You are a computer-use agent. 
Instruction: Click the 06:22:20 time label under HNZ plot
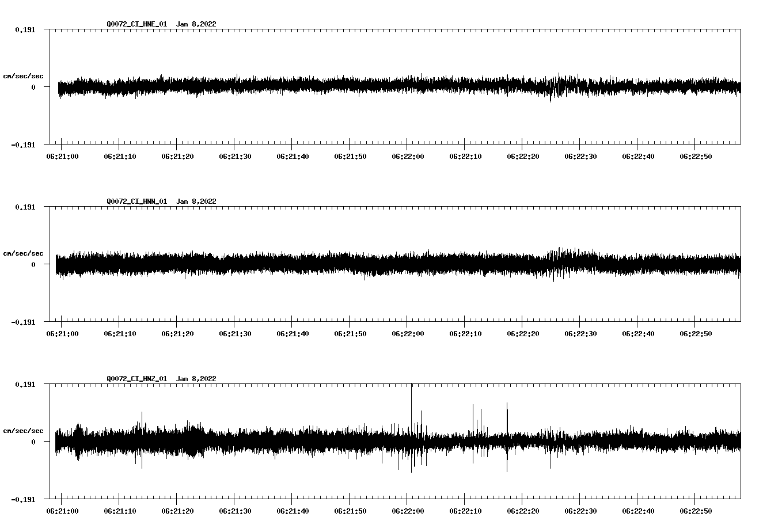pyautogui.click(x=523, y=511)
